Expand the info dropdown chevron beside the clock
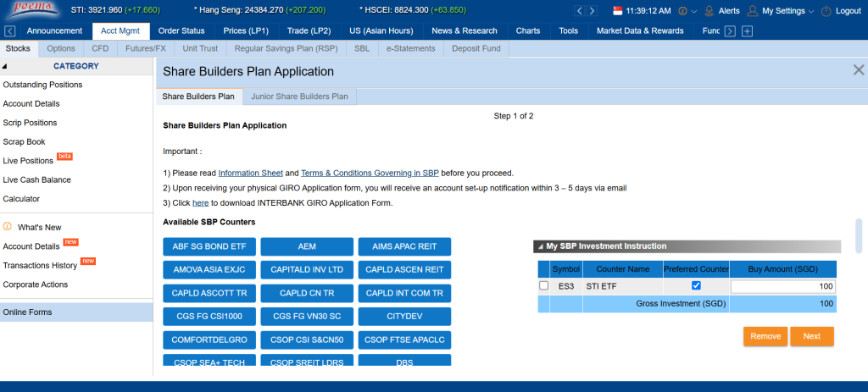Viewport: 868px width, 392px height. (694, 12)
